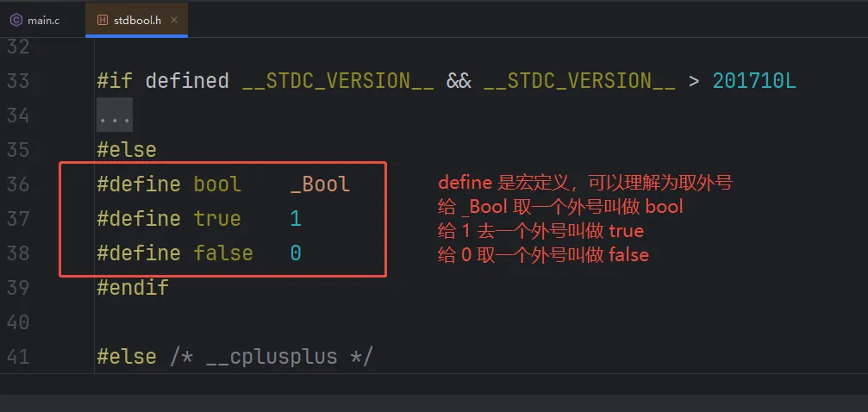Click the #endif directive on line 39
868x412 pixels.
tap(133, 287)
